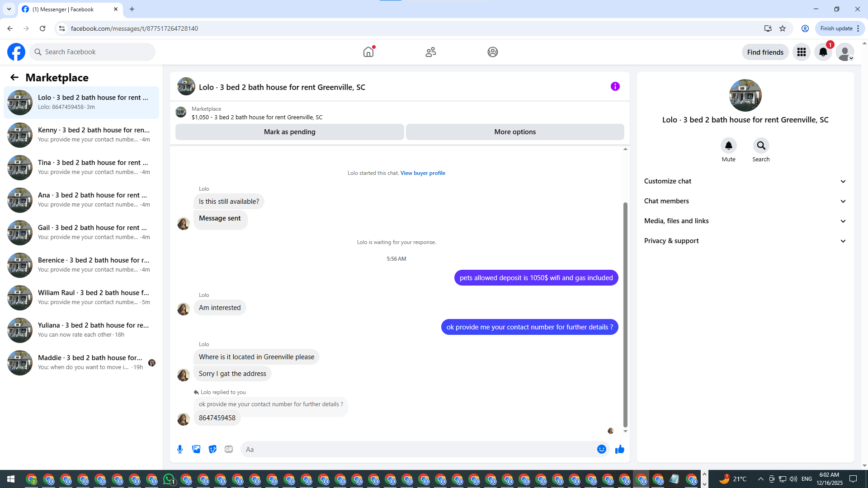
Task: Click the browser address bar URL
Action: (x=134, y=28)
